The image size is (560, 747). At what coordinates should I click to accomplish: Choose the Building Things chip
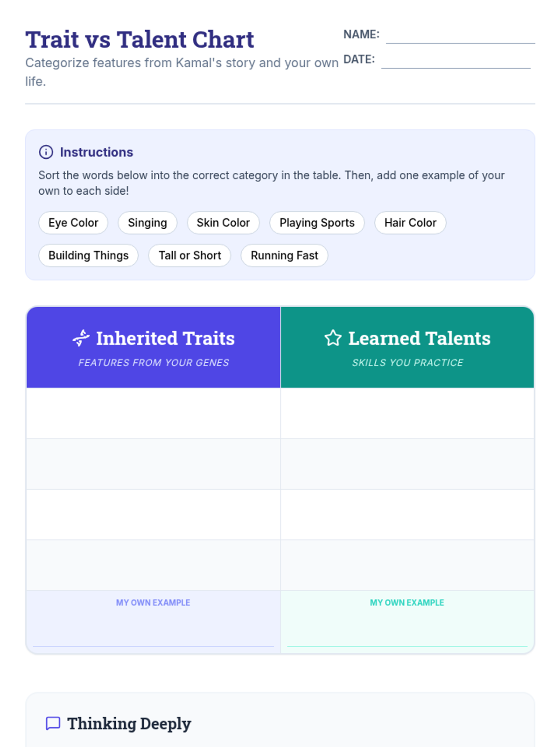88,255
